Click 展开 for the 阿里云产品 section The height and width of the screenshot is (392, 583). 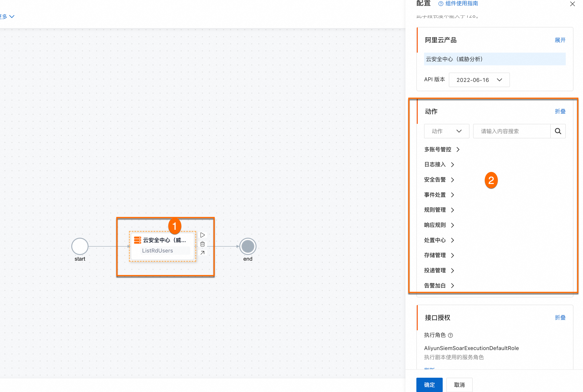pyautogui.click(x=560, y=40)
